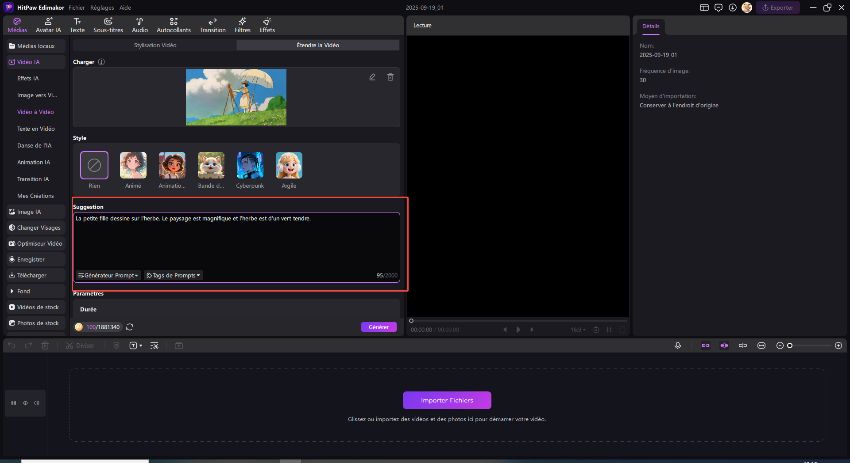Open the Avatar IA tool
850x463 pixels.
48,25
